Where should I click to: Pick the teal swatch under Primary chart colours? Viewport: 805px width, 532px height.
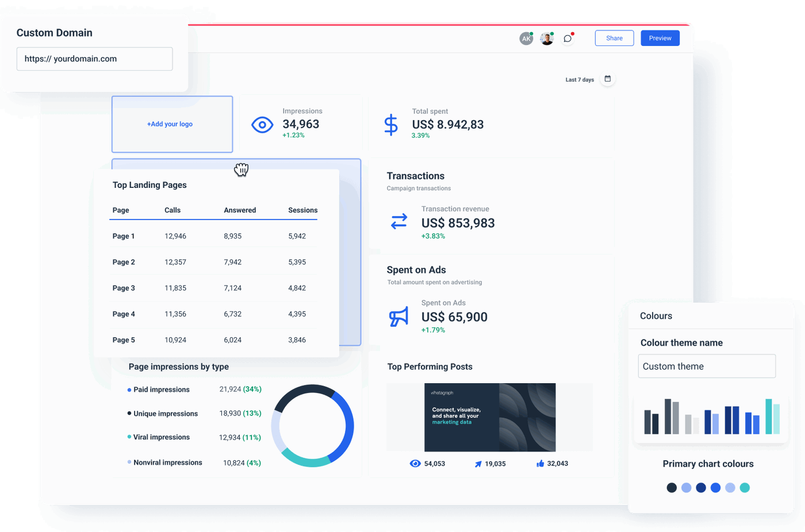(744, 487)
